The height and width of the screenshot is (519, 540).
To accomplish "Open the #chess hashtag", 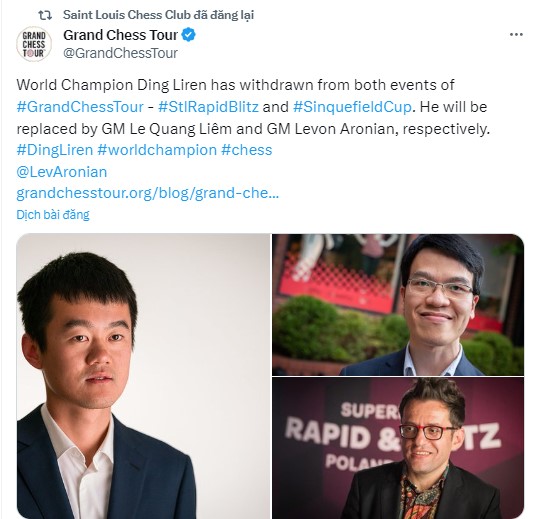I will click(247, 150).
